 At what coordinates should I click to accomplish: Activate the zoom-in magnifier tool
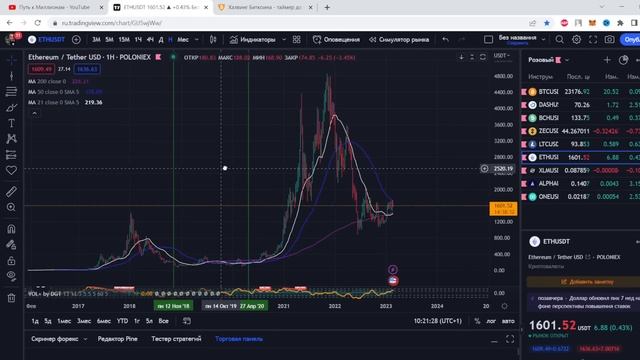[11, 207]
